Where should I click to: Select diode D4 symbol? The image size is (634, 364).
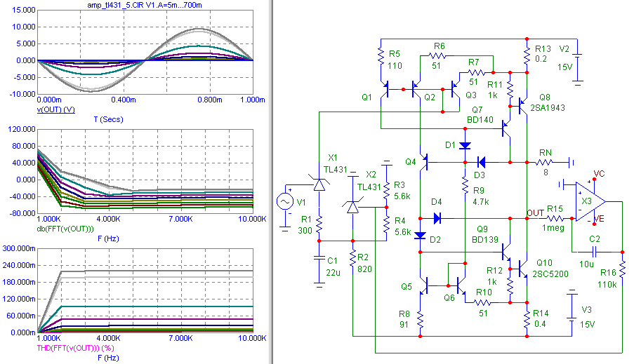[x=437, y=219]
